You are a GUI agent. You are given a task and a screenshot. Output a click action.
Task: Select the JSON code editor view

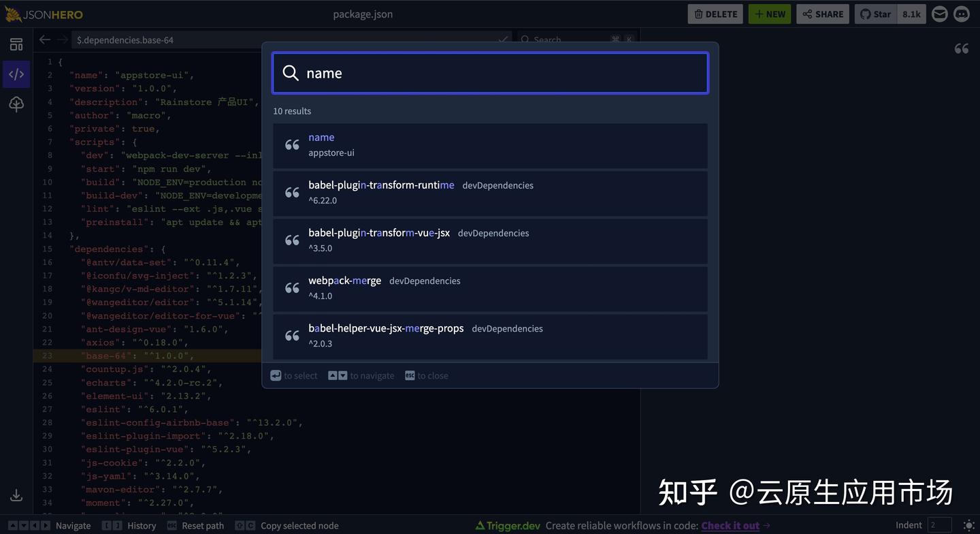[16, 74]
